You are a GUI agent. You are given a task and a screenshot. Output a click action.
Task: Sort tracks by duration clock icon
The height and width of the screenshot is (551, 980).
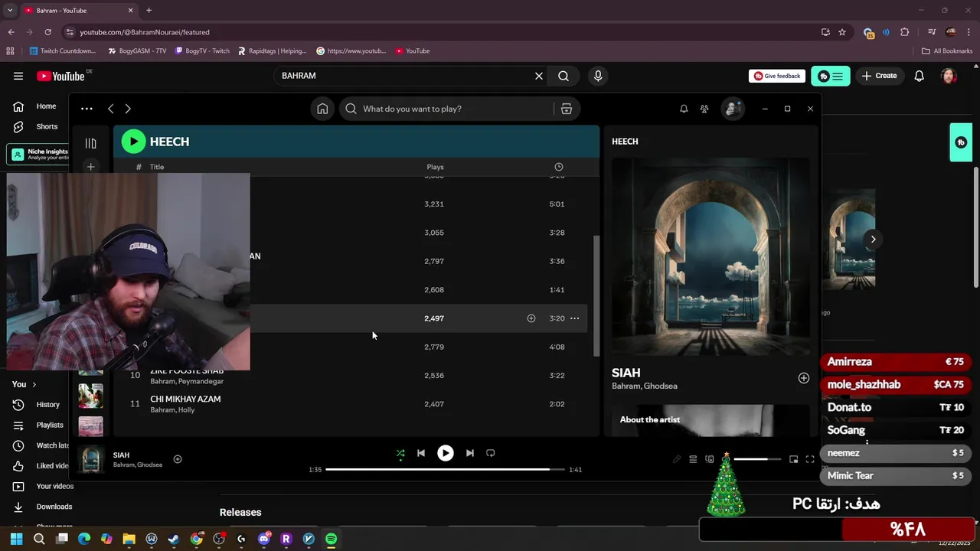click(559, 167)
